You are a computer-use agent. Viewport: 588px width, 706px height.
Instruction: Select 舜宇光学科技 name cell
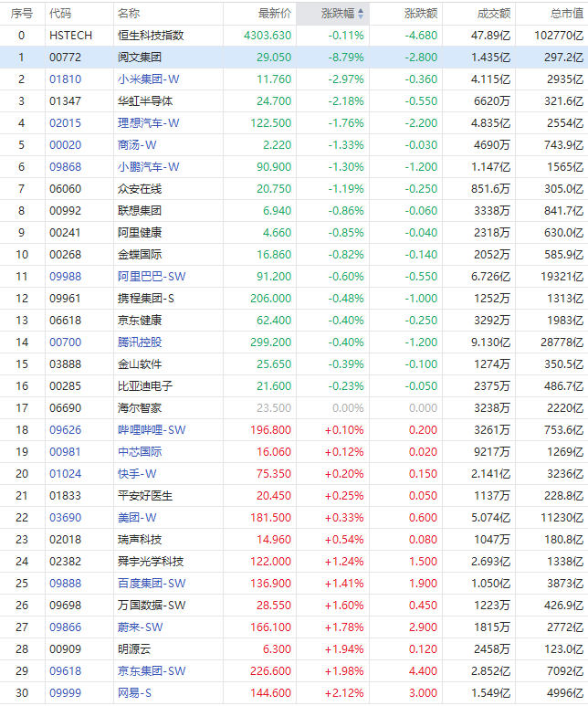pos(151,562)
